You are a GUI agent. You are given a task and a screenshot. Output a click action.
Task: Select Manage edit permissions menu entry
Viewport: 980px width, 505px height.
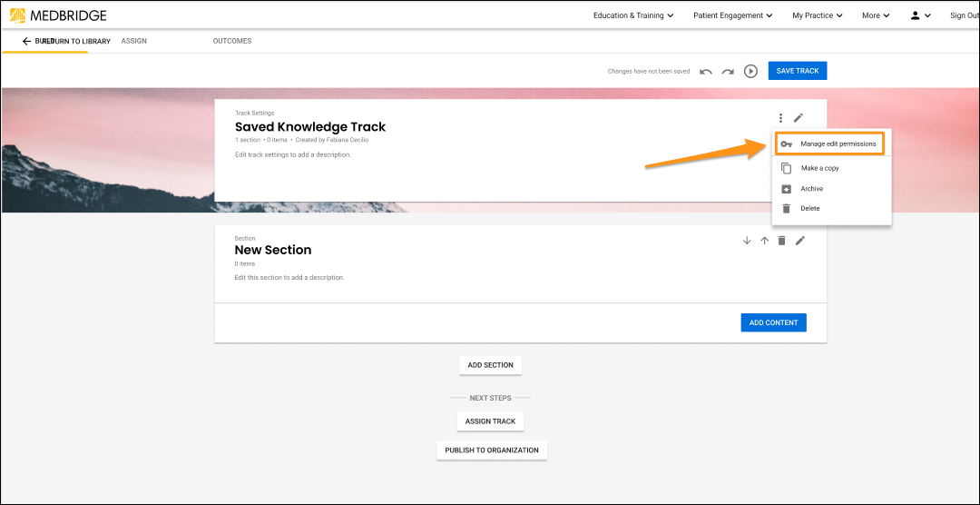click(x=838, y=144)
